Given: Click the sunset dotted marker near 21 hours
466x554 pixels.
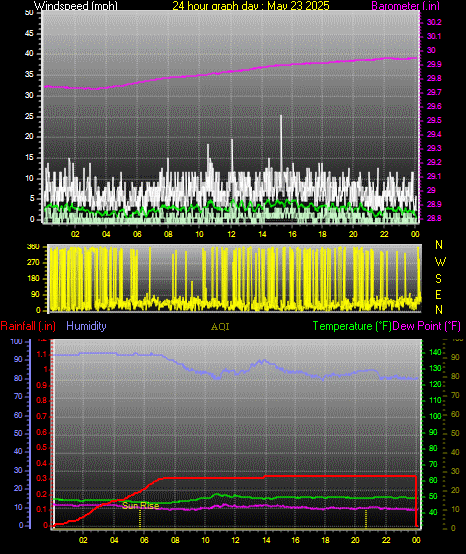Looking at the screenshot, I should (366, 518).
